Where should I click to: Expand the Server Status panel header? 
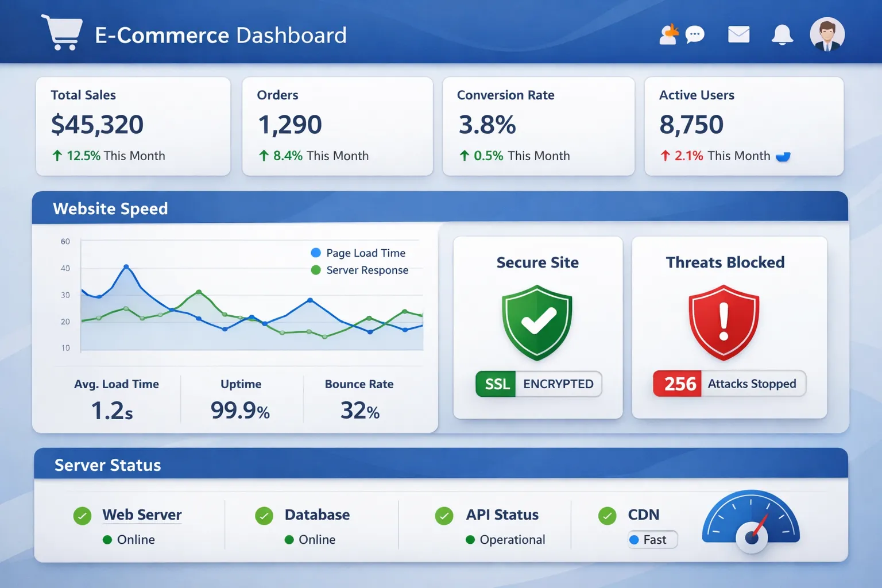click(x=107, y=465)
